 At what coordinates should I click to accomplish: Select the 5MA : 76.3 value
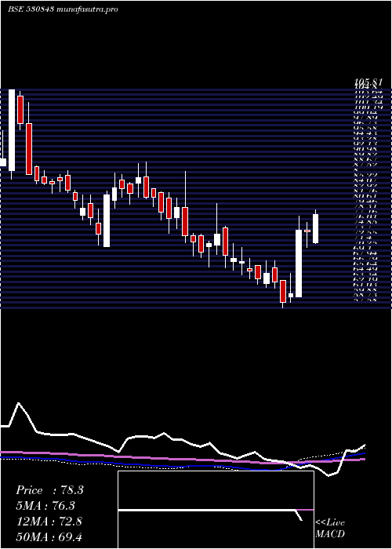[x=45, y=506]
